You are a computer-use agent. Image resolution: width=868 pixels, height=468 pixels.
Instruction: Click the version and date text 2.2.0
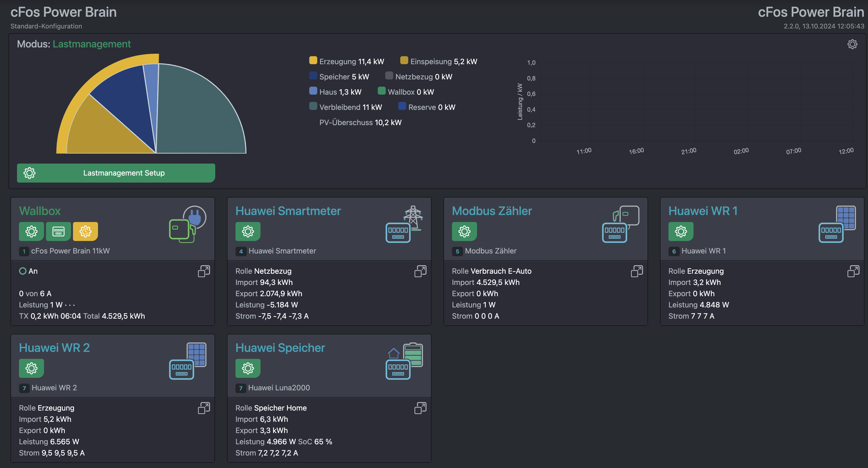(x=823, y=26)
